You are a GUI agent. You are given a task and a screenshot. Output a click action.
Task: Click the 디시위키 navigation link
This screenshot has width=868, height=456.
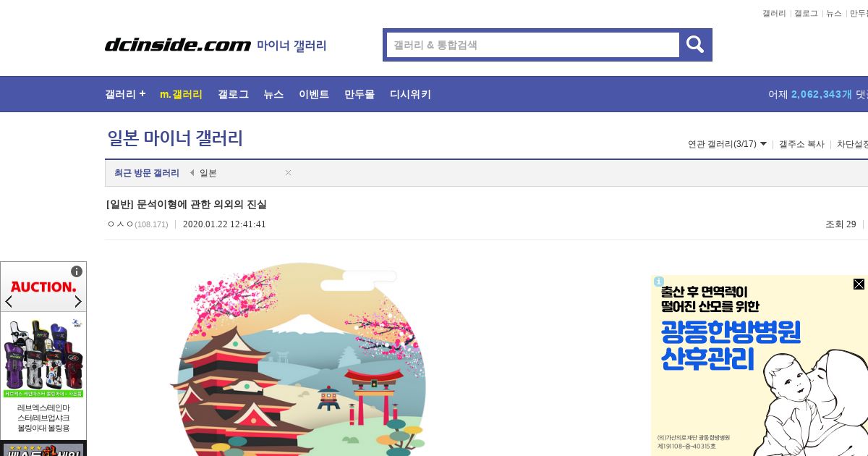pyautogui.click(x=410, y=94)
